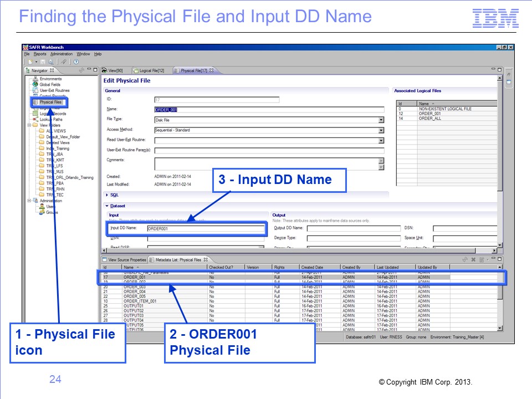Select the Default_View_Folder tree item
Viewport: 532px width, 399px height.
[63, 137]
